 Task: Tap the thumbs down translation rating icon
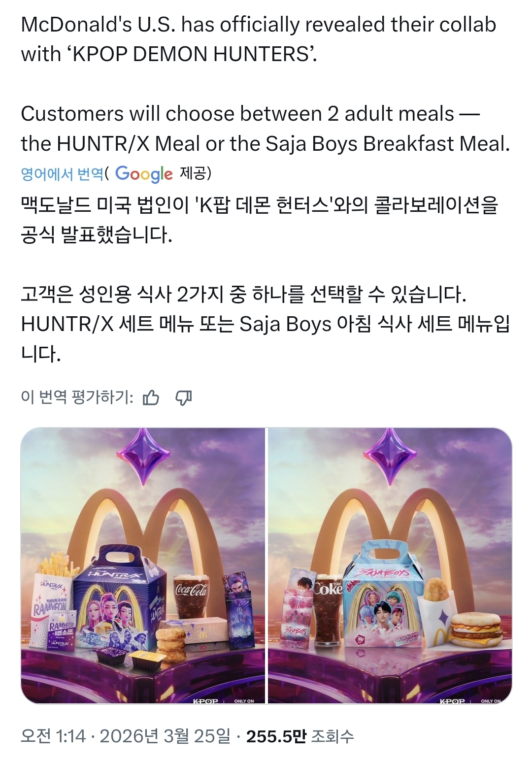pyautogui.click(x=184, y=398)
